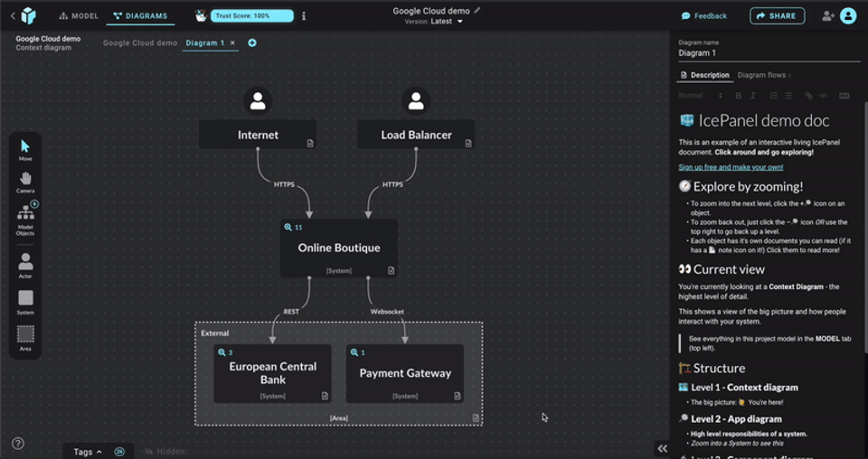Open the help question mark icon
The image size is (868, 459).
pyautogui.click(x=18, y=444)
